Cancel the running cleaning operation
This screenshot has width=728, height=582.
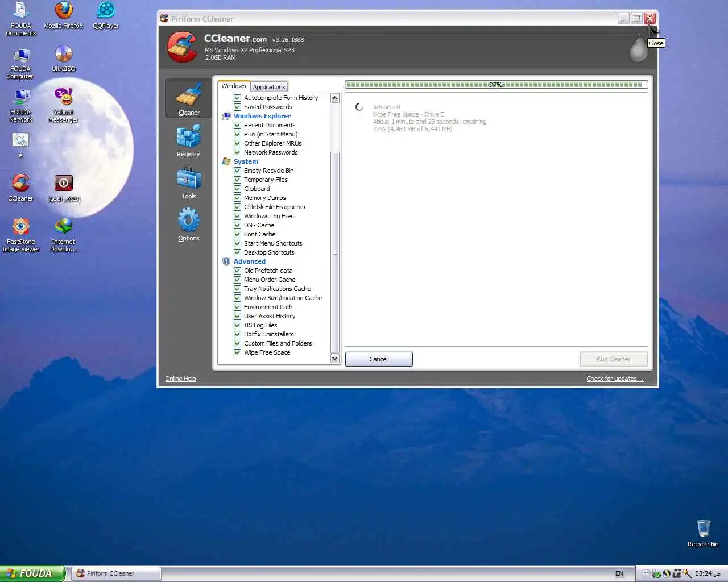click(379, 359)
